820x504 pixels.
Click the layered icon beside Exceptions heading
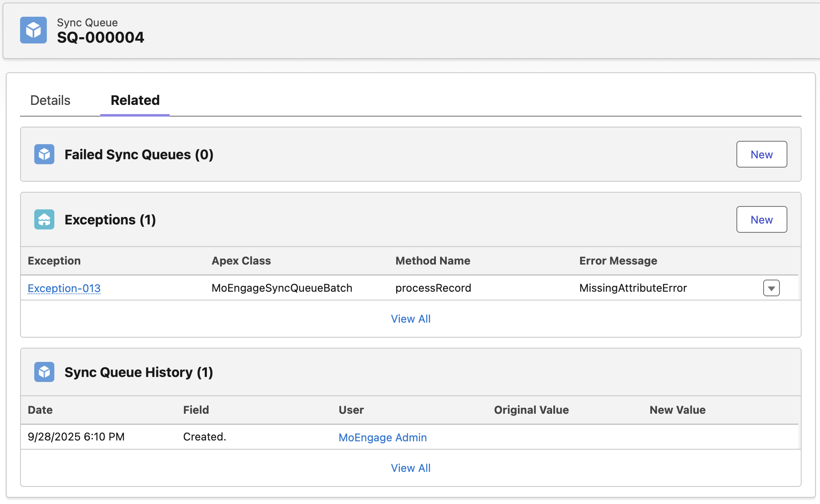44,219
